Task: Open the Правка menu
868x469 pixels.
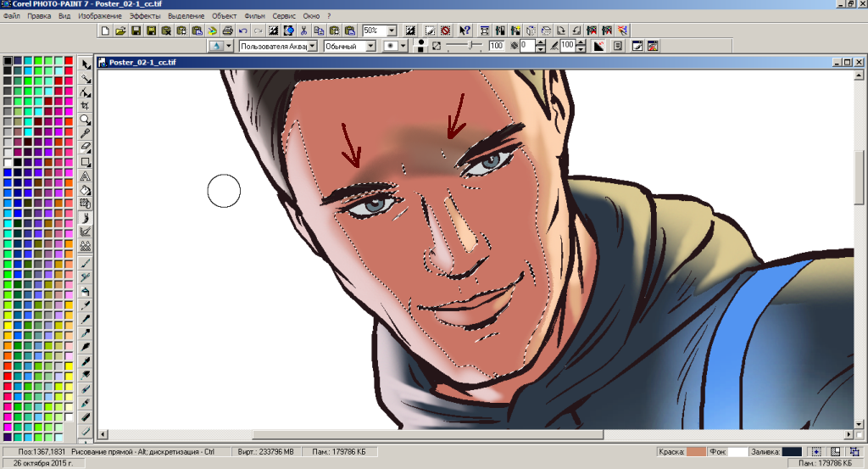Action: tap(39, 16)
